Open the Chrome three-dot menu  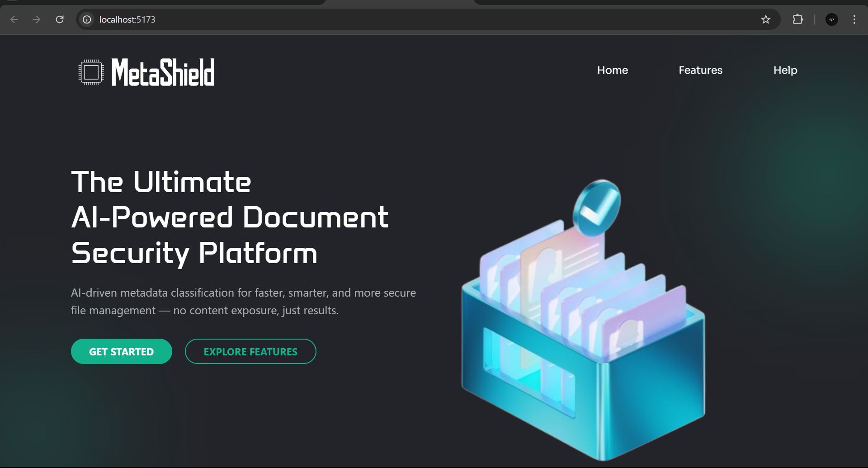coord(854,19)
